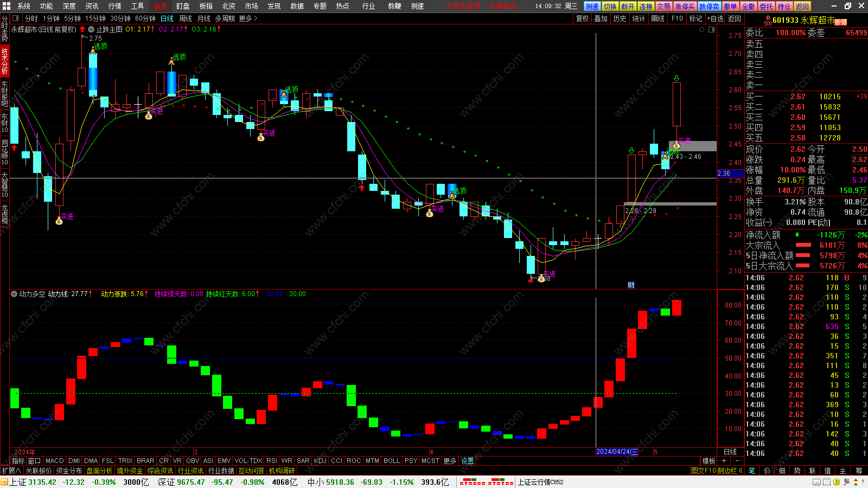
Task: Open the 行情 menu
Action: [x=115, y=6]
